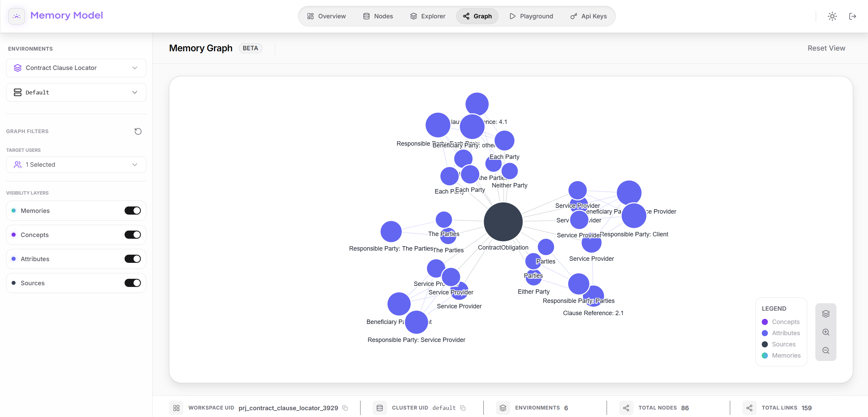Turn off the Concepts visibility layer
868x417 pixels.
tap(132, 235)
